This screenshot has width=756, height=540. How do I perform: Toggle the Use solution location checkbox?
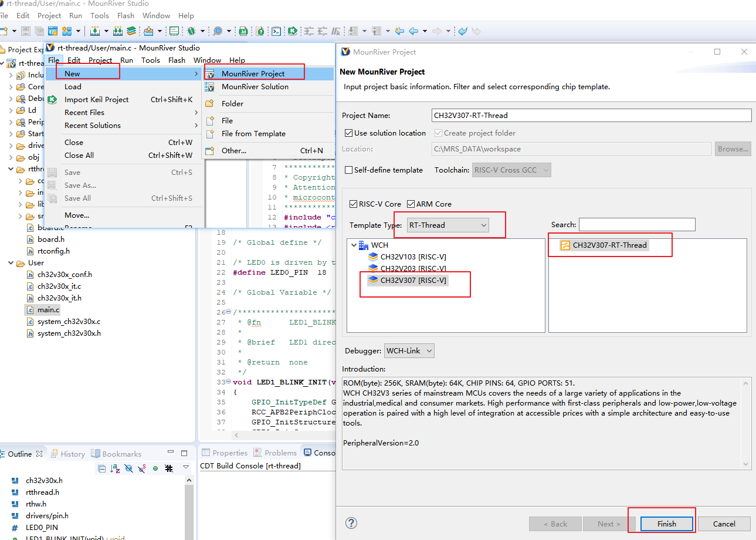[x=349, y=133]
